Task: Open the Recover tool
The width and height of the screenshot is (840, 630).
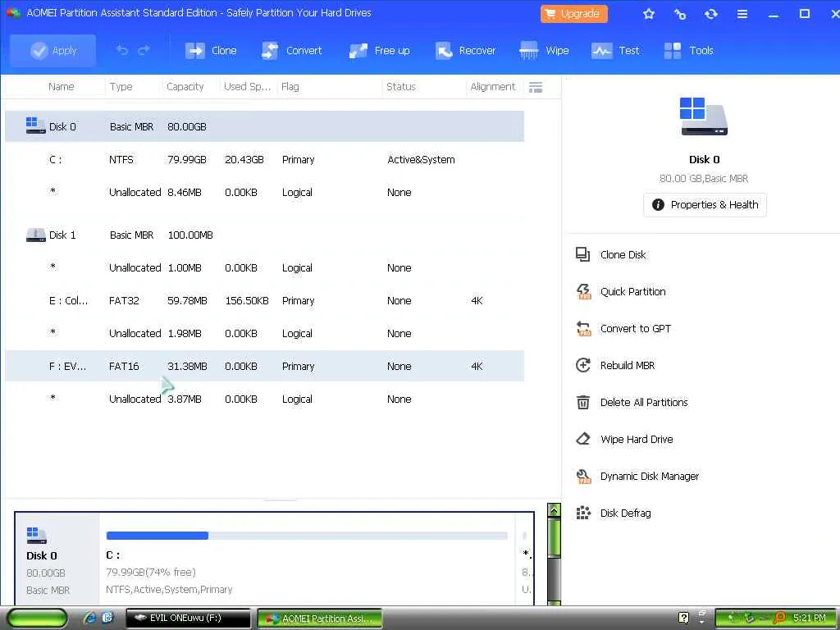Action: [465, 51]
